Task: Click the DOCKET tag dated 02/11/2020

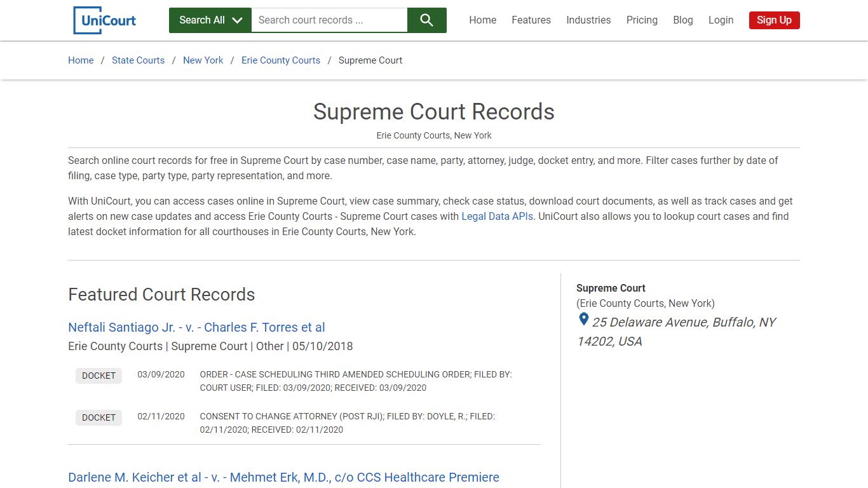Action: click(98, 417)
